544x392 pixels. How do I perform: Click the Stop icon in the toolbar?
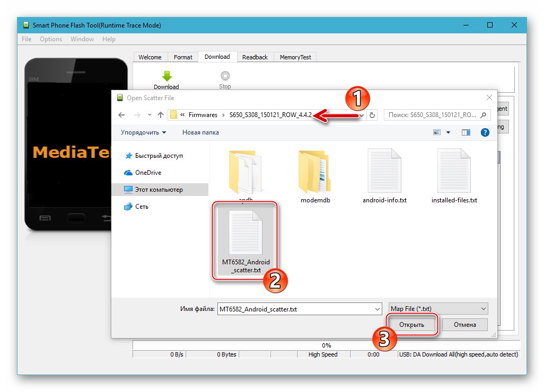225,76
